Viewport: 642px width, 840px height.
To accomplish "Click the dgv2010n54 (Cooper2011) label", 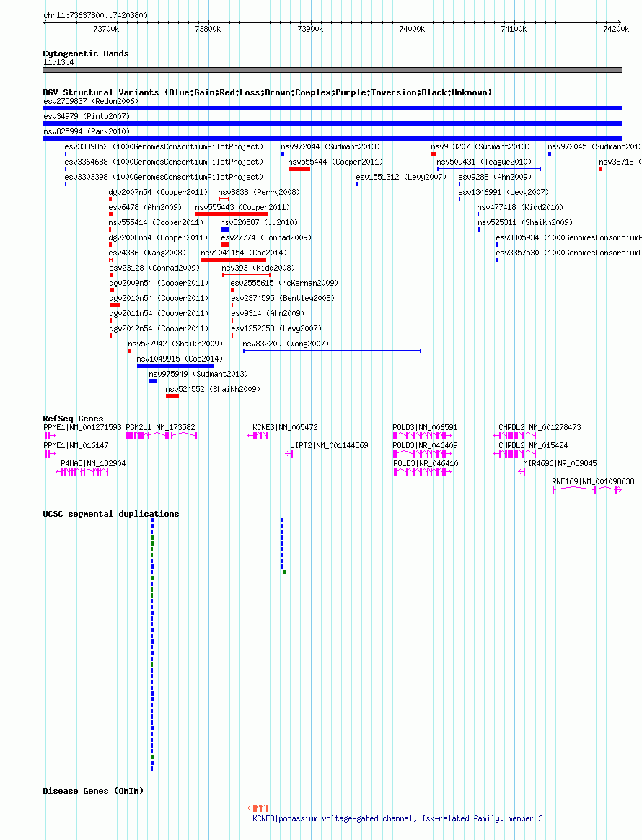I will pos(159,298).
